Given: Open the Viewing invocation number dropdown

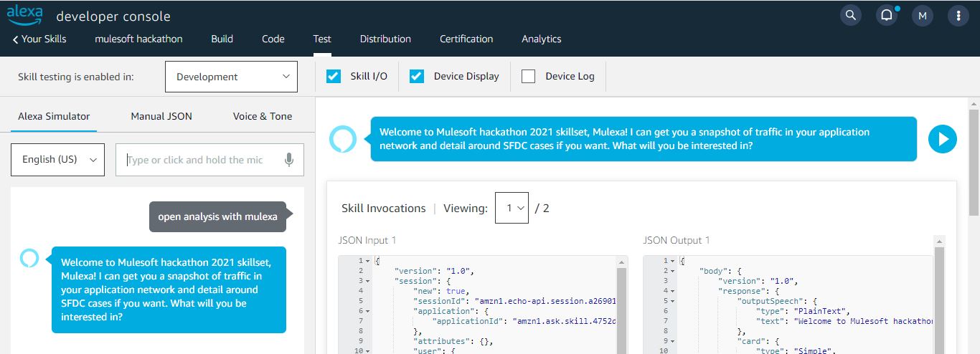Looking at the screenshot, I should tap(512, 208).
